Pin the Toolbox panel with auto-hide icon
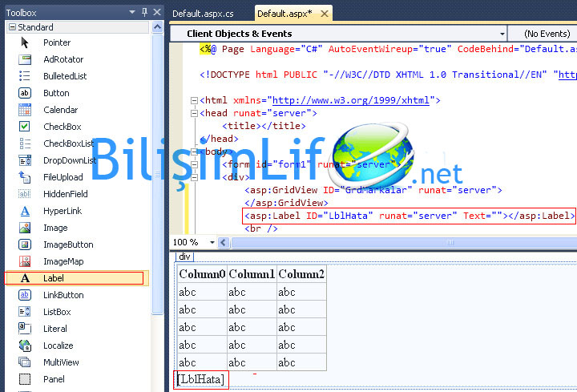Image resolution: width=577 pixels, height=392 pixels. [144, 12]
